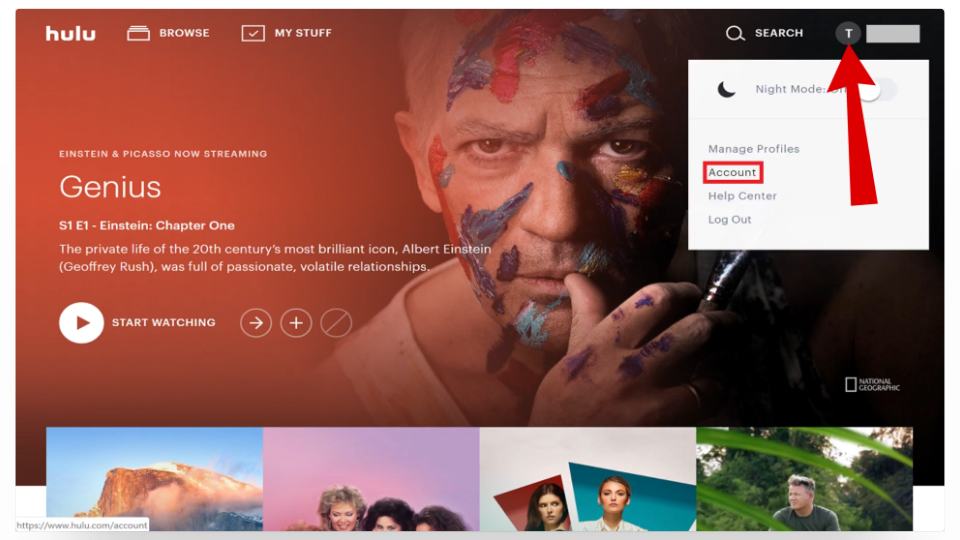Open the mountain landscape thumbnail
This screenshot has height=540, width=960.
155,479
